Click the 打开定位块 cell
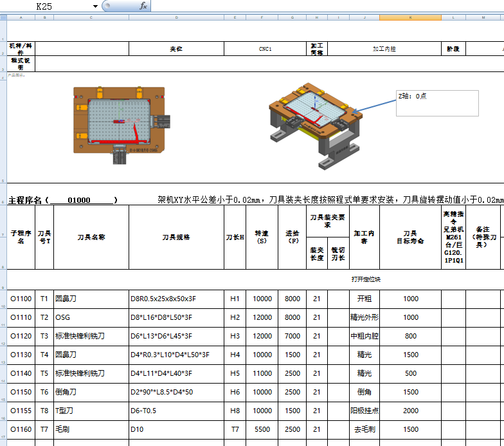This screenshot has width=504, height=446. tap(366, 279)
